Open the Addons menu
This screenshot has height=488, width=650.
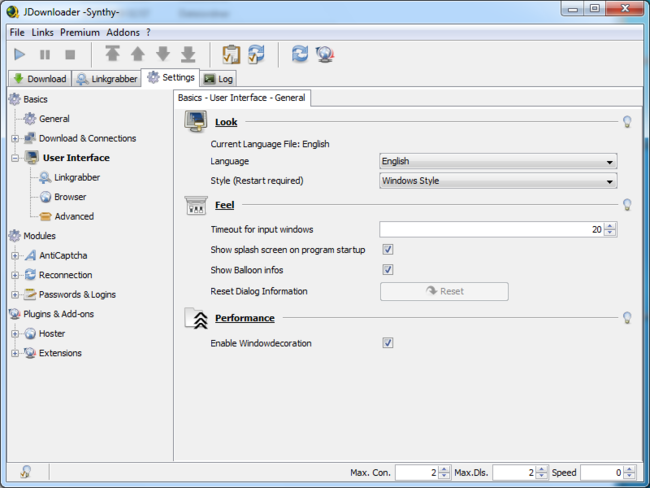pos(123,32)
